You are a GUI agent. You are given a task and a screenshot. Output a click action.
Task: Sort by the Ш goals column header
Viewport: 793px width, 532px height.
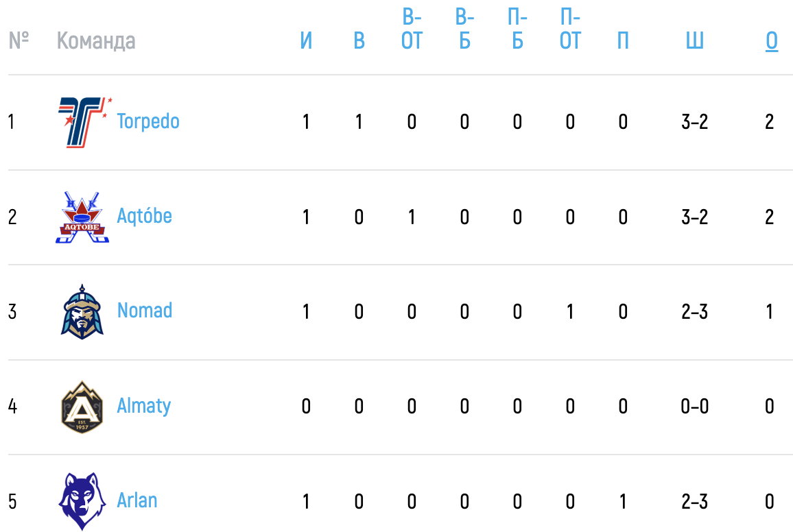[694, 41]
